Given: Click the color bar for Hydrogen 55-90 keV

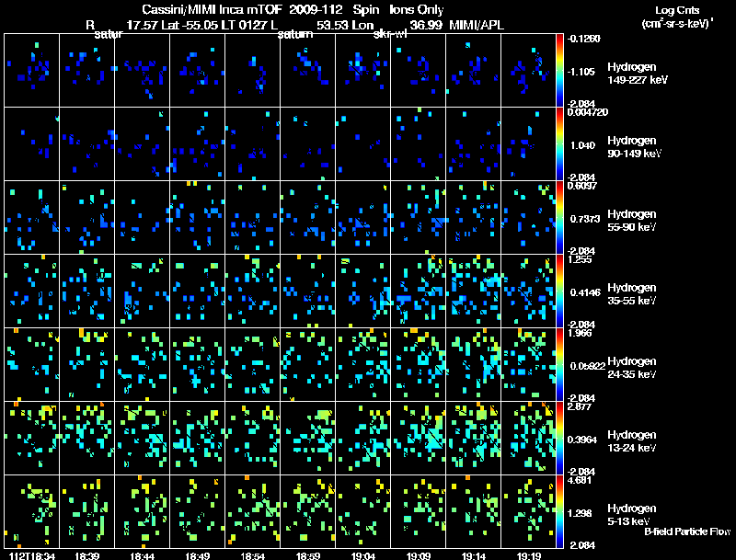Looking at the screenshot, I should coord(559,218).
